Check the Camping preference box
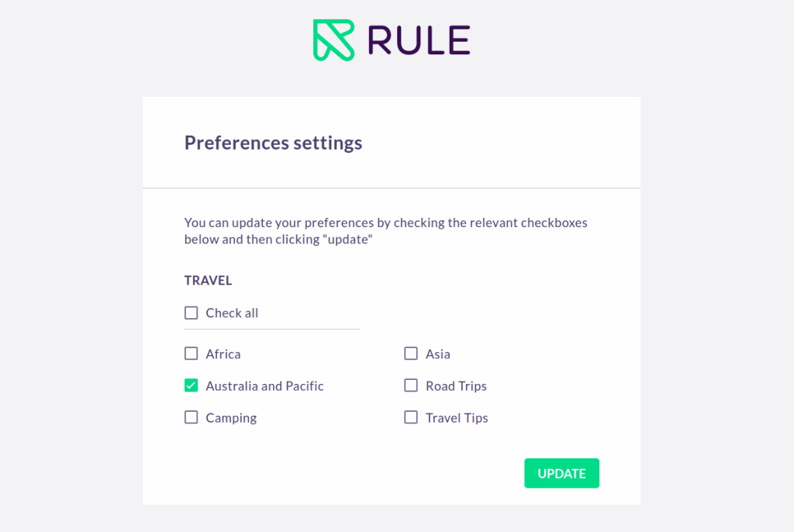This screenshot has height=532, width=794. tap(191, 416)
